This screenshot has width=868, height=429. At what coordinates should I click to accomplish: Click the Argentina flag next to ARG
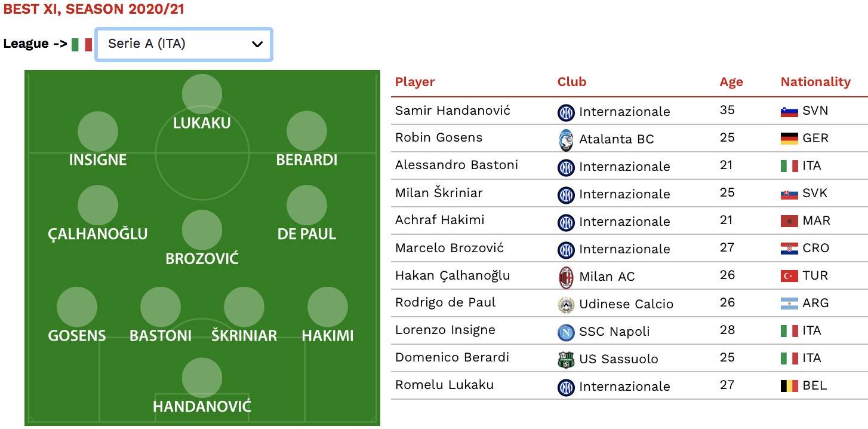tap(789, 304)
